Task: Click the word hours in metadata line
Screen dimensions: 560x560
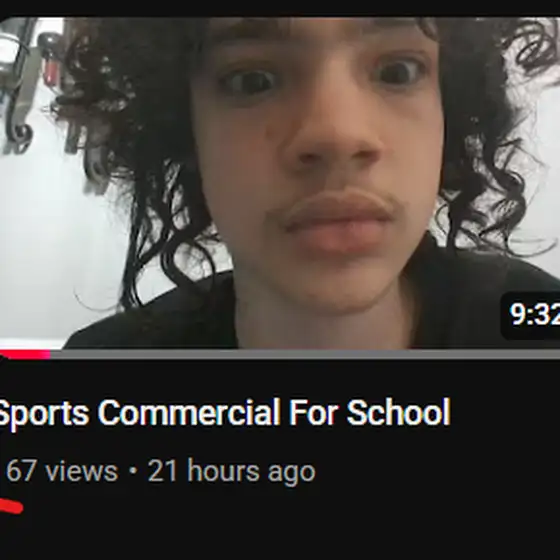Action: coord(223,471)
